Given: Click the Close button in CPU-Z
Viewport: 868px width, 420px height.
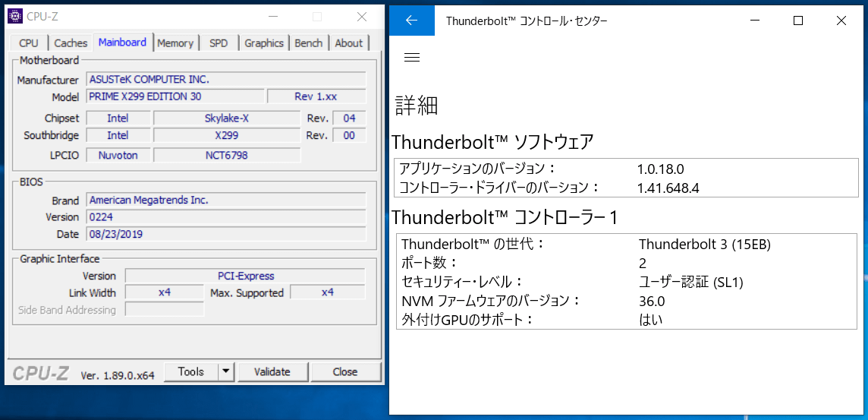Looking at the screenshot, I should [x=345, y=372].
